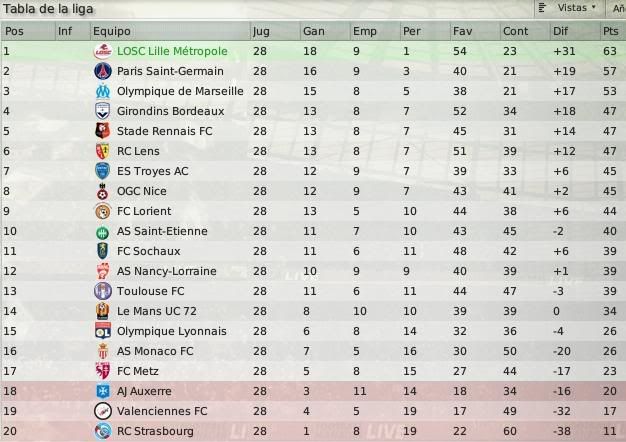Click the LOSC Lille Métropole club crest
Viewport: 626px width, 442px height.
[x=103, y=52]
